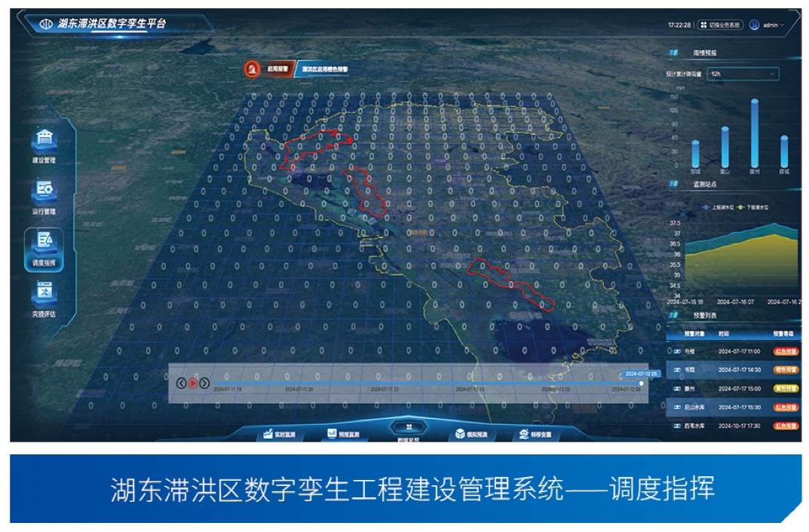
Task: Click the admin user avatar icon
Action: coord(754,25)
